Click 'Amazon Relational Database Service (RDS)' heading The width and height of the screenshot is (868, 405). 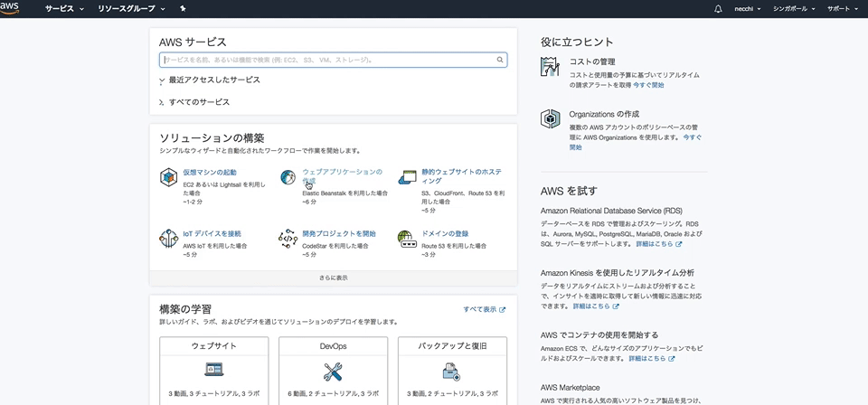pos(611,212)
